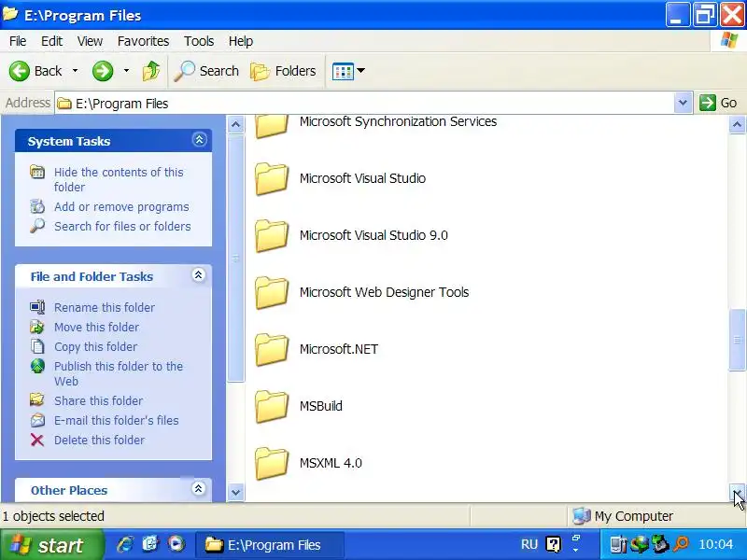Toggle the Folders tree pane
The width and height of the screenshot is (747, 560).
pos(284,71)
